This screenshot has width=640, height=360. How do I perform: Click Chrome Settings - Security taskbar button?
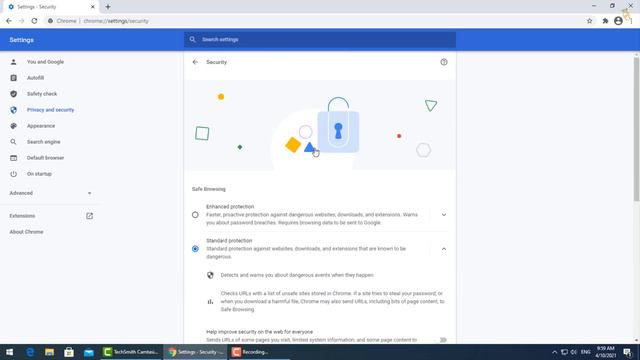[x=196, y=352]
